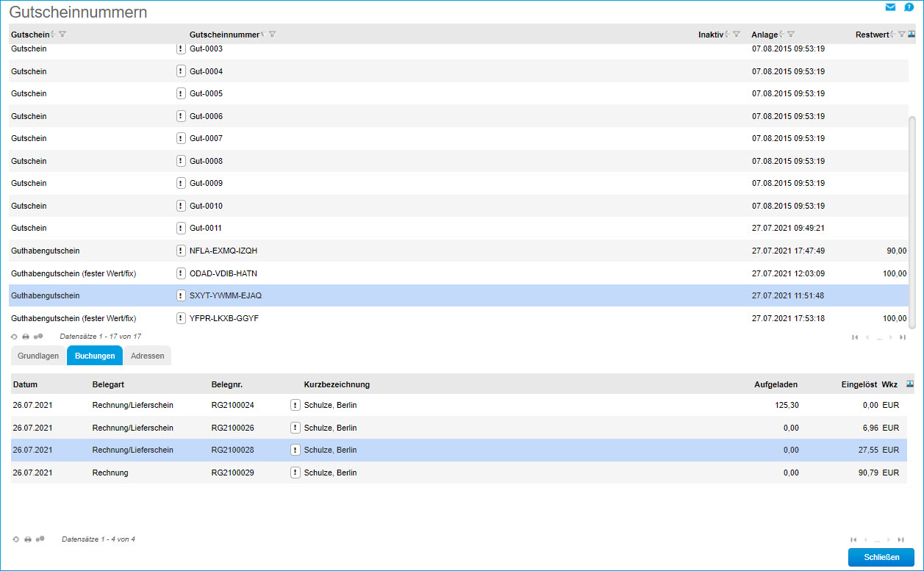Image resolution: width=924 pixels, height=571 pixels.
Task: Toggle sort order on the Restwert column
Action: [892, 35]
